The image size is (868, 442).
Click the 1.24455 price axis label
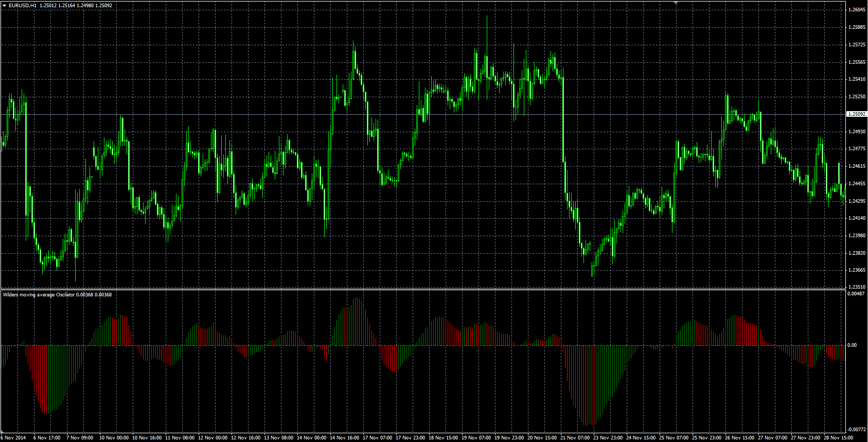[x=857, y=184]
